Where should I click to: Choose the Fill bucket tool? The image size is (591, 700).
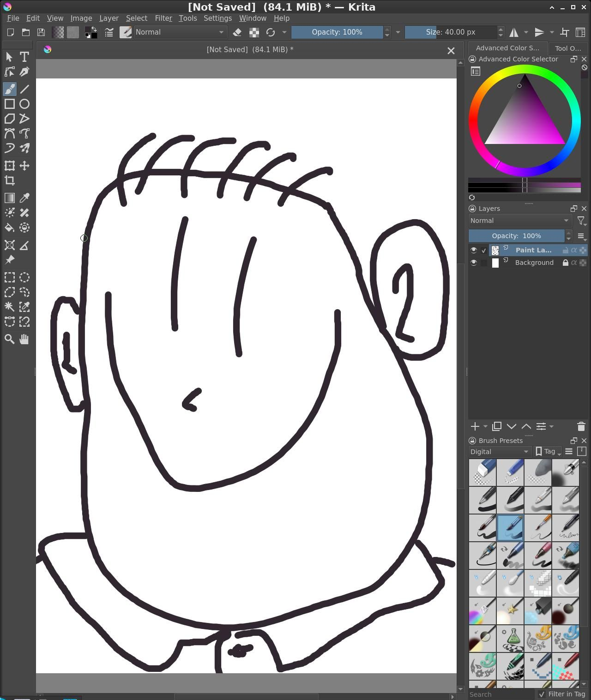point(9,227)
